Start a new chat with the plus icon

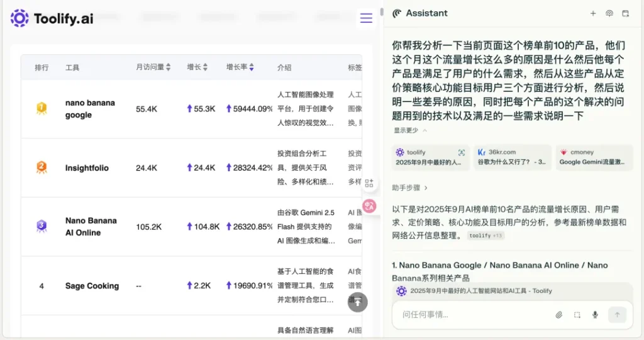[592, 13]
